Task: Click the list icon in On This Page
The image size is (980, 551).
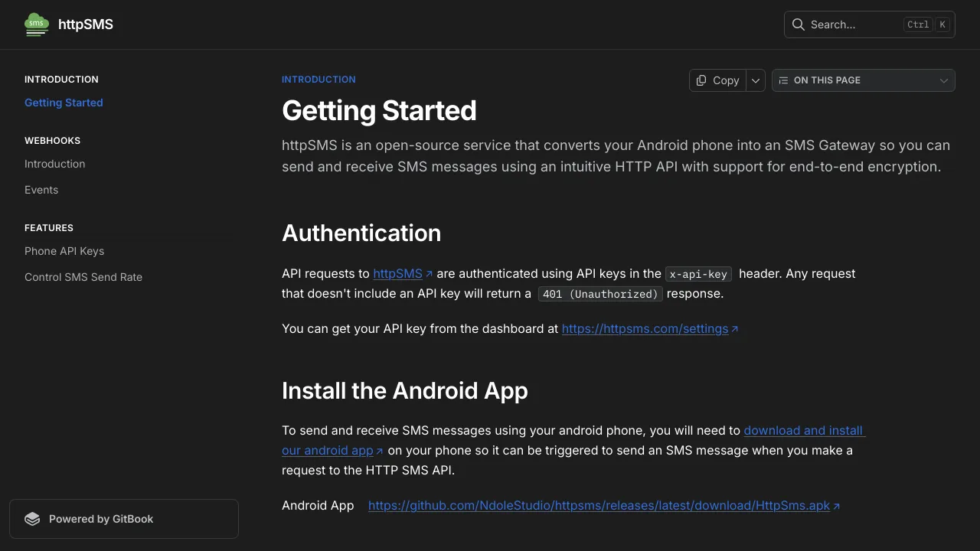Action: [783, 80]
